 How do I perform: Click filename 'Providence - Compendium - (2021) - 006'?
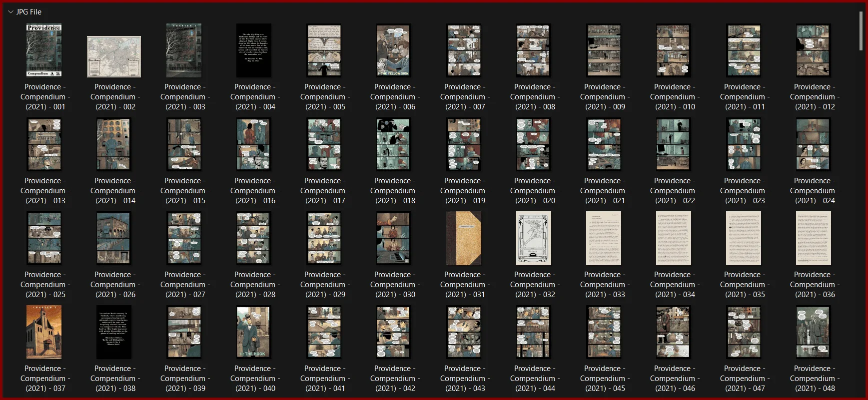pyautogui.click(x=395, y=97)
